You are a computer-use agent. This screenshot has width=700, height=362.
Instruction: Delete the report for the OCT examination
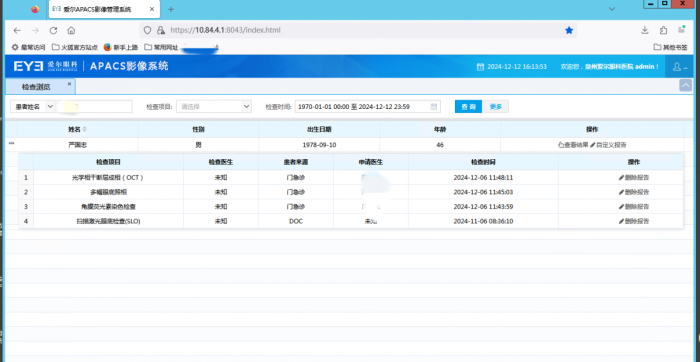(x=634, y=178)
